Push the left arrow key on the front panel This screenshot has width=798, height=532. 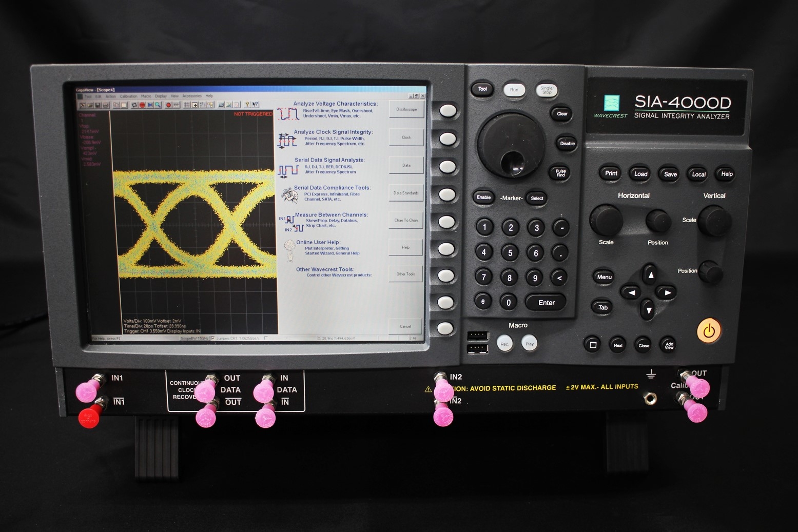631,292
